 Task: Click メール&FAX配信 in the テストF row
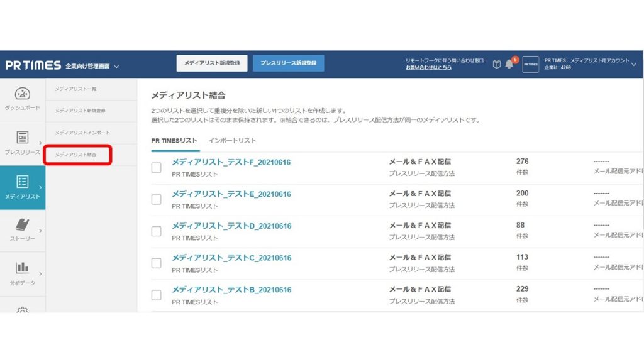(x=419, y=162)
